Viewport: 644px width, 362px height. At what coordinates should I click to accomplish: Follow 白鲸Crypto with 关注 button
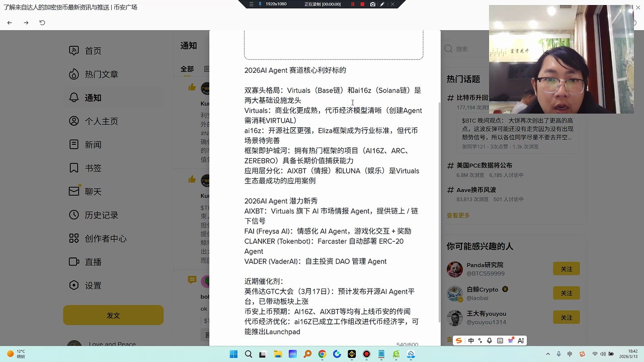click(x=566, y=293)
